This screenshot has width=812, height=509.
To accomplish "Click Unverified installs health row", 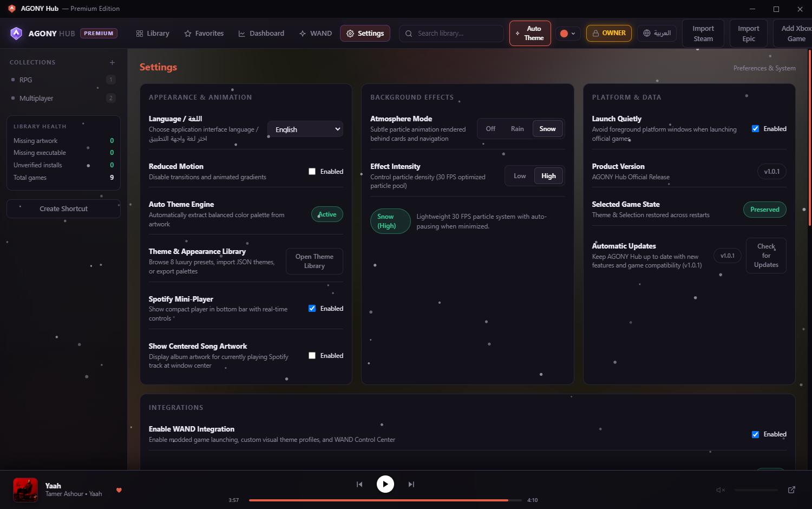I will coord(63,165).
